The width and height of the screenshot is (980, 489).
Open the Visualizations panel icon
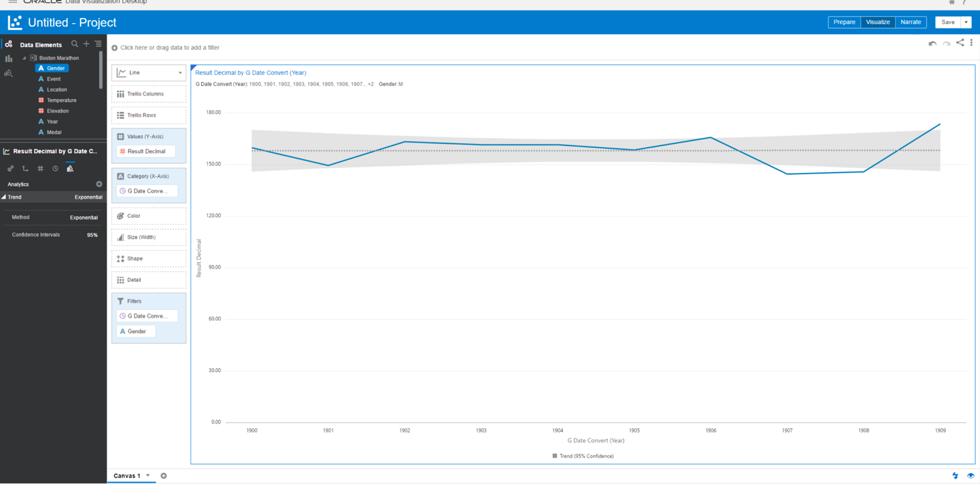point(9,58)
